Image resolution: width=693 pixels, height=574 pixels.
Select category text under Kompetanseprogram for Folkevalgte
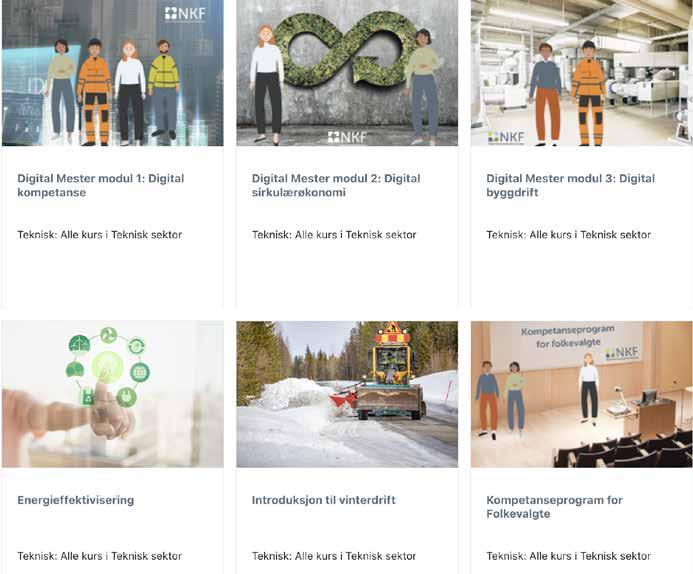(568, 556)
